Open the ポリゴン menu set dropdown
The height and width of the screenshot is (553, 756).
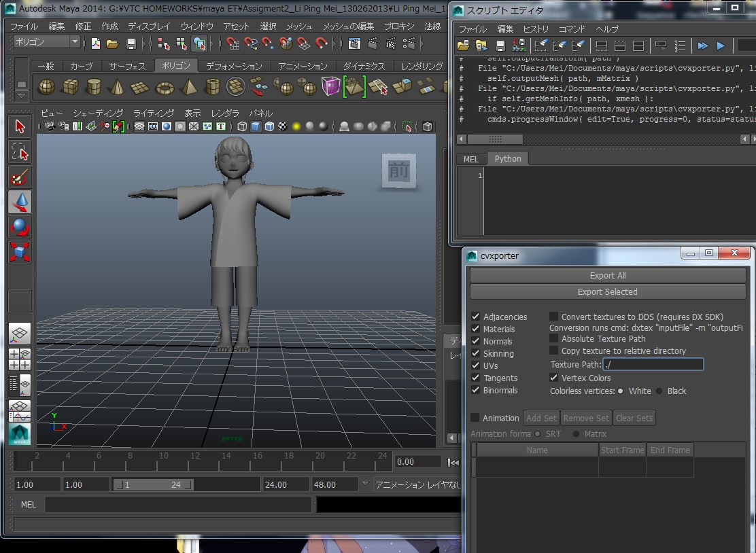click(46, 42)
